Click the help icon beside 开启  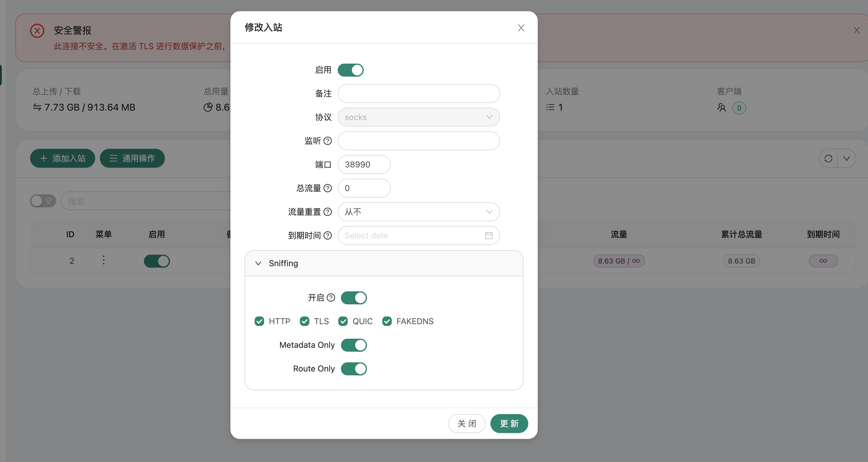click(x=331, y=298)
